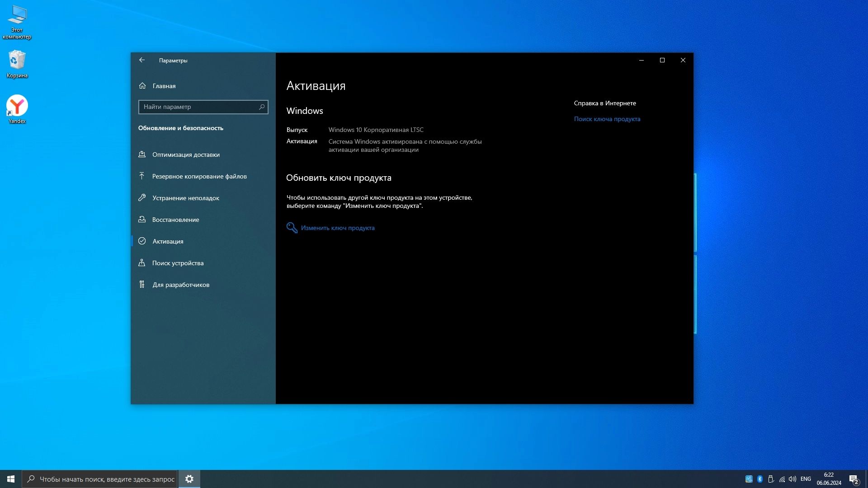
Task: Select the Активация sidebar item
Action: click(x=168, y=241)
